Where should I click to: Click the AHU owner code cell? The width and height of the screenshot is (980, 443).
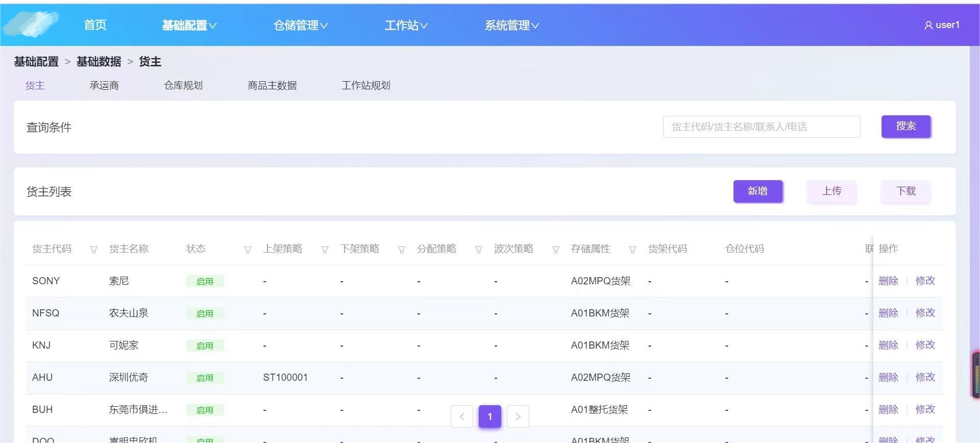point(42,378)
